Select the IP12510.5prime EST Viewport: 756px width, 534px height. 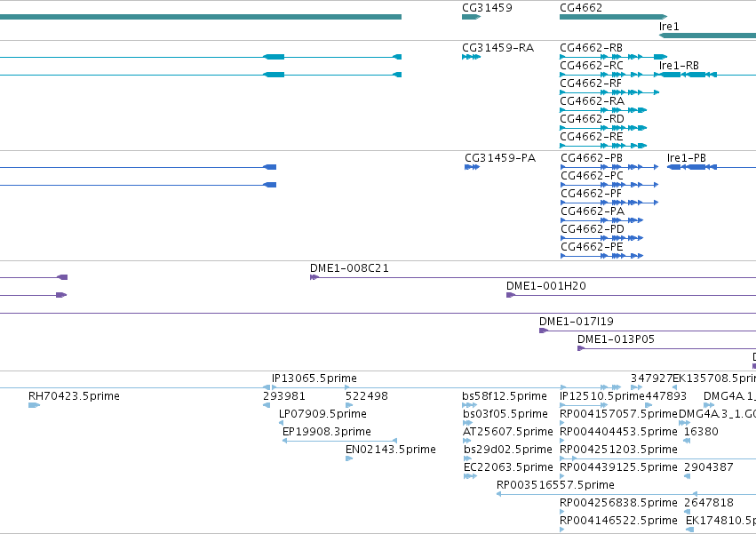pos(602,396)
